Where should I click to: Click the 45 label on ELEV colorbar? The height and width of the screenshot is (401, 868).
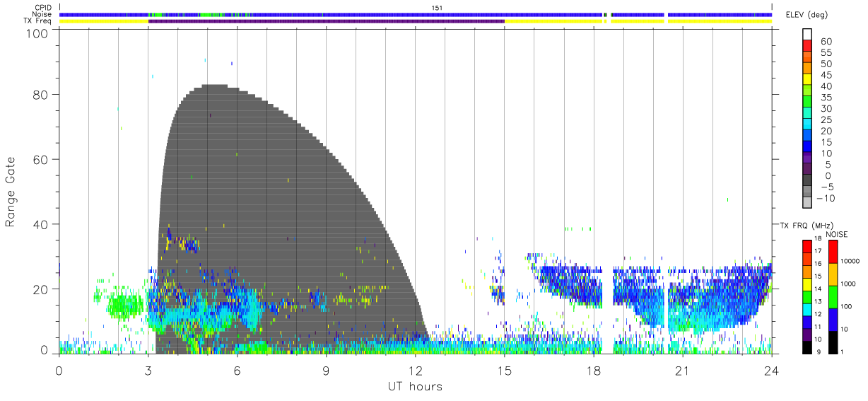(826, 75)
